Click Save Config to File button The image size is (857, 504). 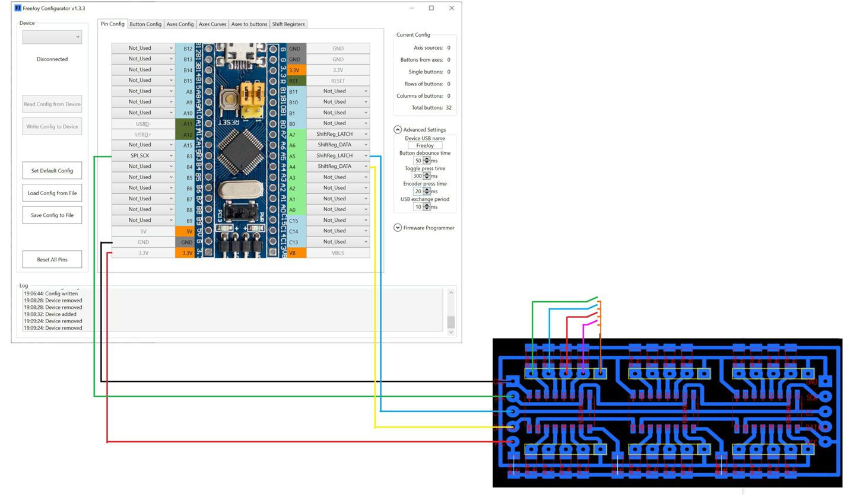coord(52,215)
